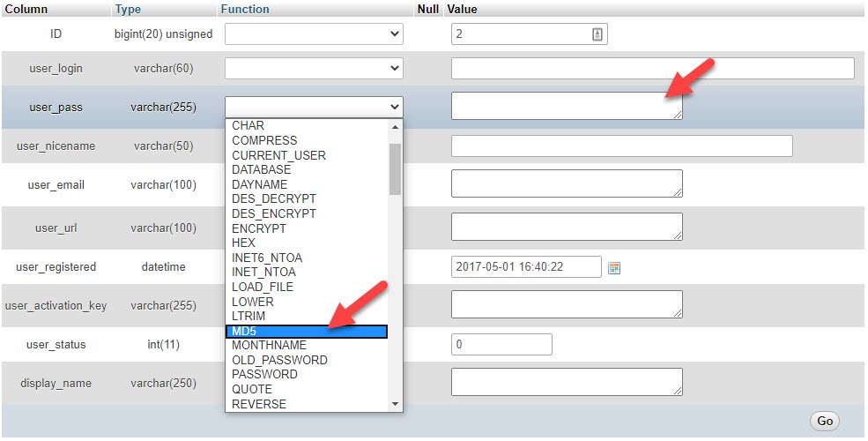The width and height of the screenshot is (868, 441).
Task: Select DES_DECRYPT function option
Action: [274, 199]
